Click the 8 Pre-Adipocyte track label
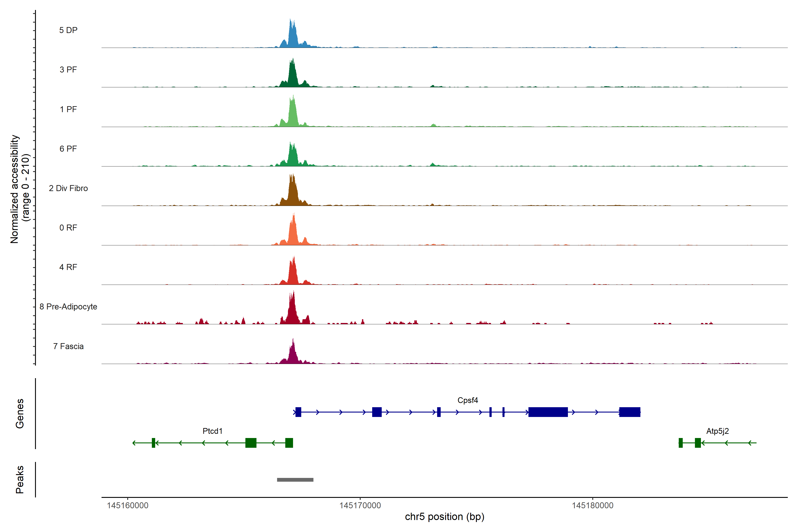 click(x=68, y=307)
